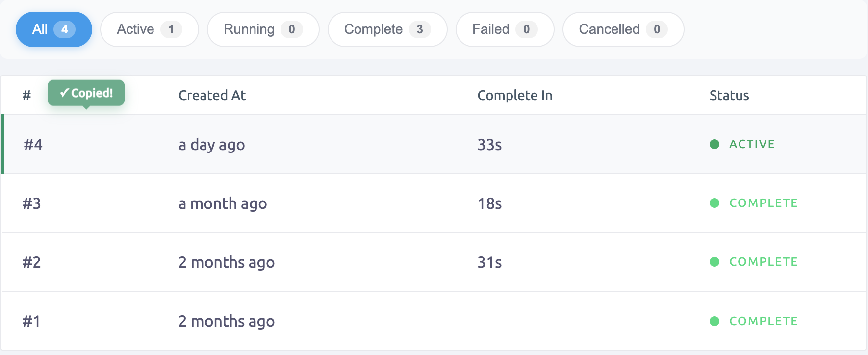
Task: Click the # column header
Action: coord(26,95)
